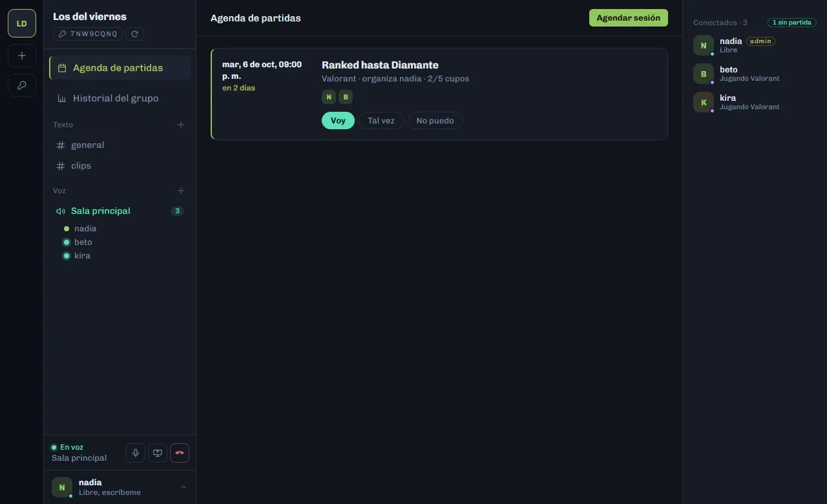The height and width of the screenshot is (504, 827).
Task: Hang up from the voice channel
Action: (x=180, y=453)
